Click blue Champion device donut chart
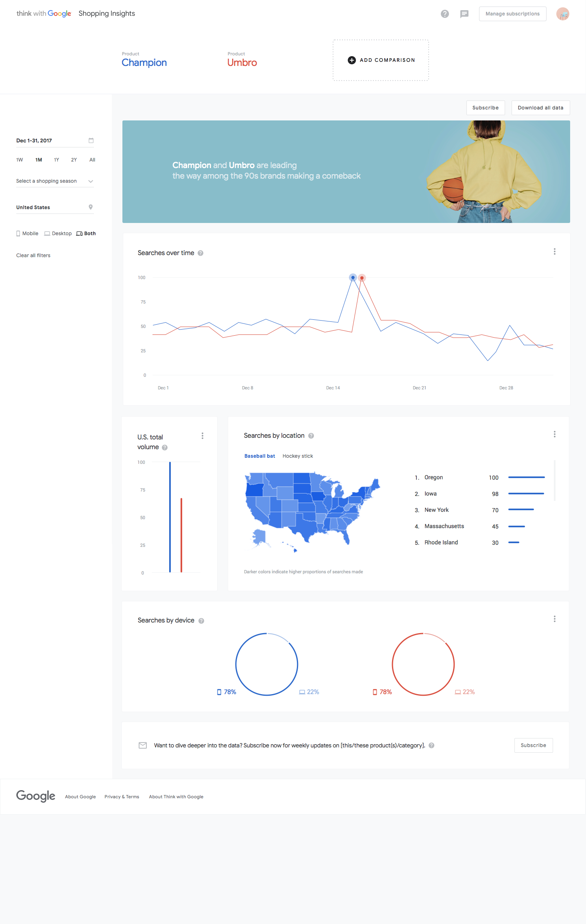This screenshot has width=586, height=924. (x=267, y=664)
